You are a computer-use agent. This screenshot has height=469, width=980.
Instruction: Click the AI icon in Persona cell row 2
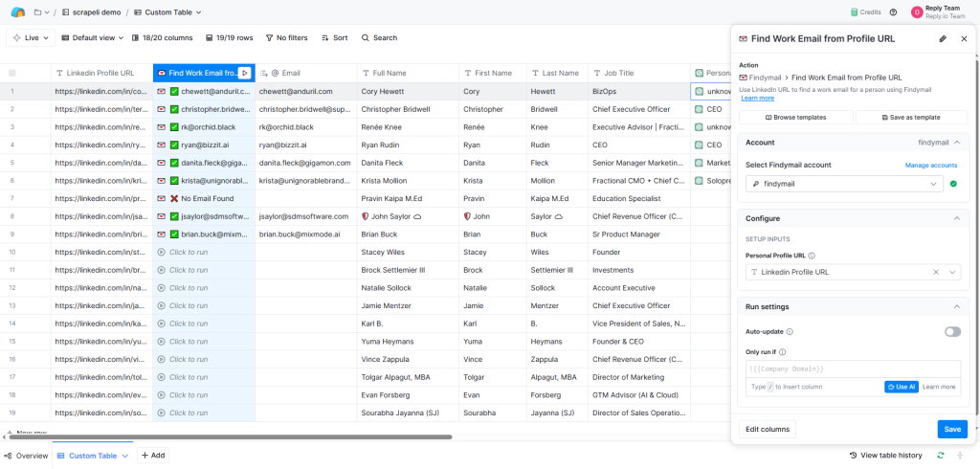[x=700, y=109]
